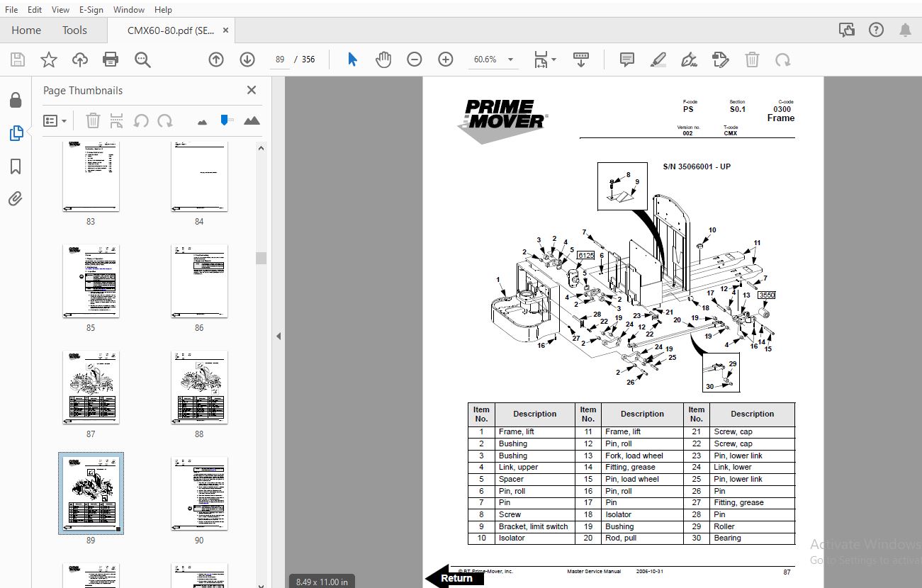The image size is (922, 588).
Task: Rotate pages counterclockwise in the thumbnails panel
Action: [141, 120]
